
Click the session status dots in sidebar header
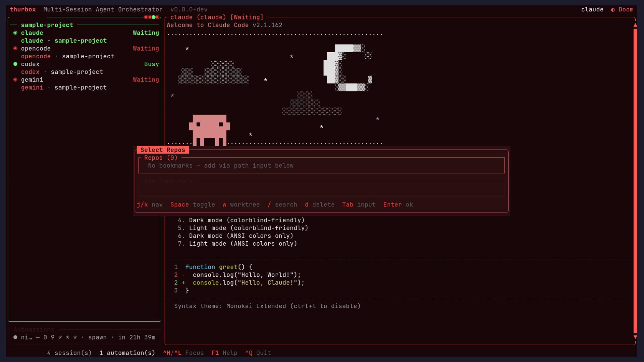click(x=152, y=17)
